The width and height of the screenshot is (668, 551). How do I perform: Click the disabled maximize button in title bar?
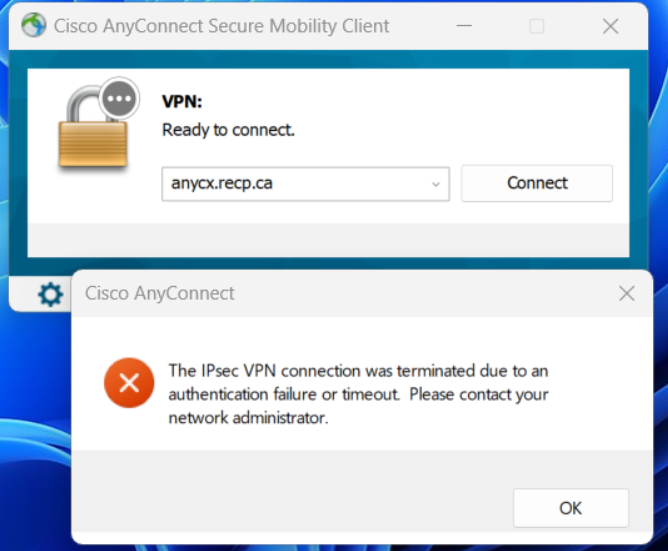coord(537,26)
